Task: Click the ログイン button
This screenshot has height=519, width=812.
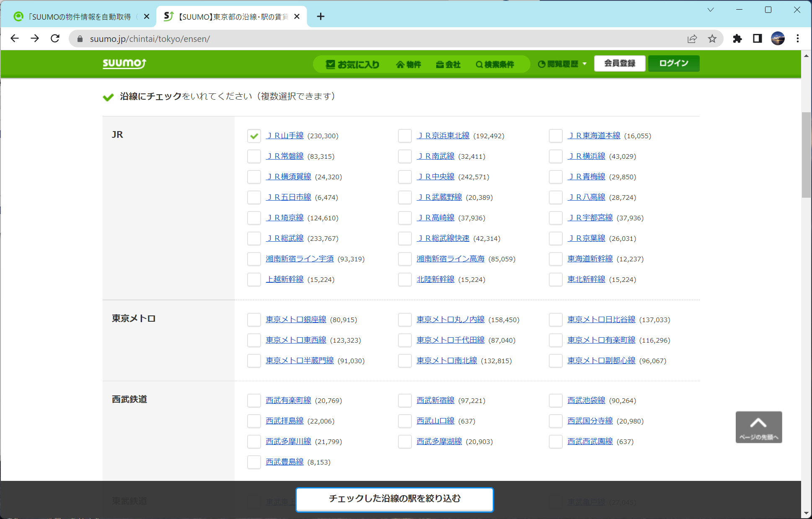Action: pyautogui.click(x=674, y=63)
